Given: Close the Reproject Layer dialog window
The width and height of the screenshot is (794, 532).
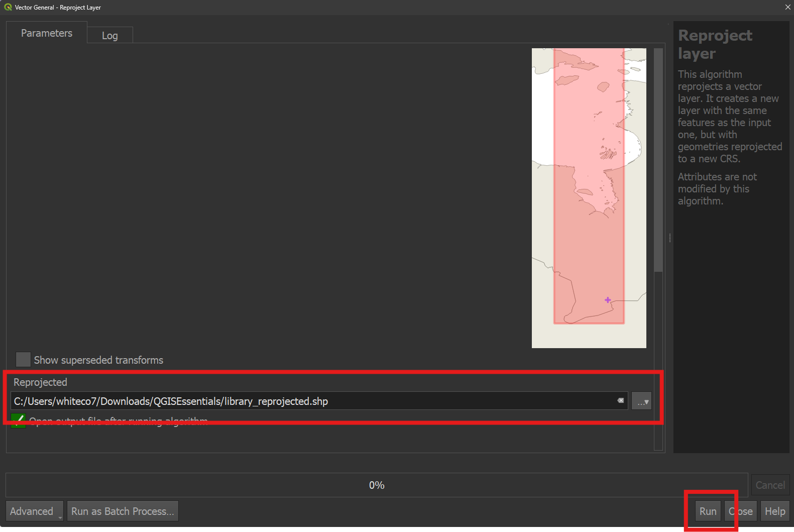Looking at the screenshot, I should (787, 7).
